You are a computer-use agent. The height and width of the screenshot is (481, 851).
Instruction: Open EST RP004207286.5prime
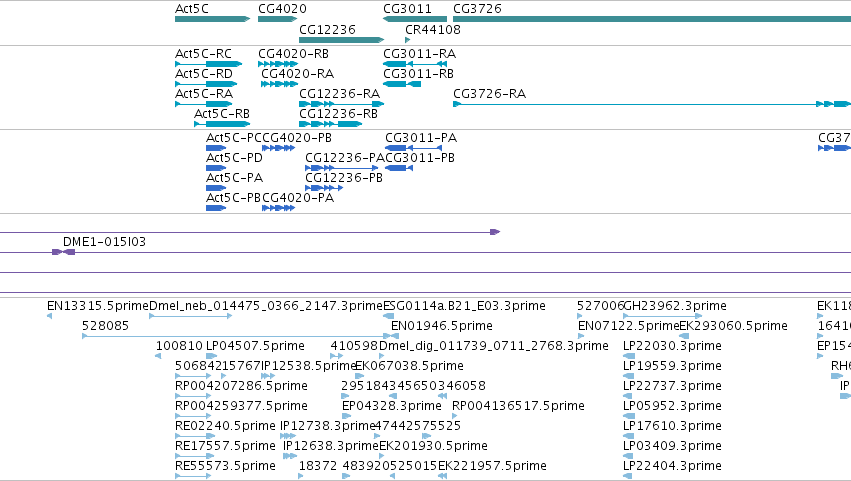[242, 387]
